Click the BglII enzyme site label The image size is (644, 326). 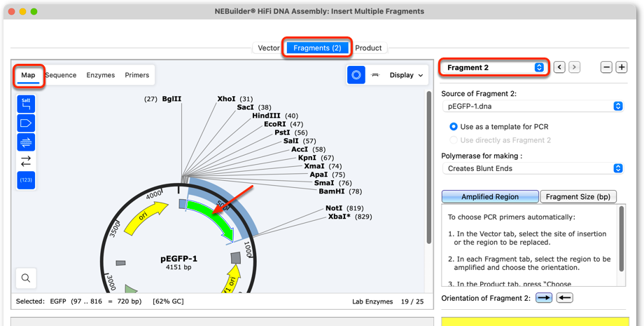click(171, 99)
